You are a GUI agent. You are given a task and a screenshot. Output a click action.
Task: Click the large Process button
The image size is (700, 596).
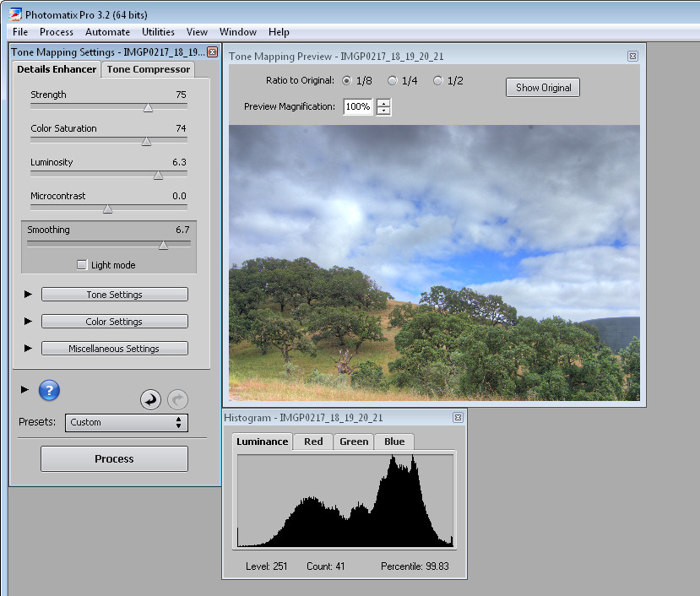pyautogui.click(x=114, y=458)
